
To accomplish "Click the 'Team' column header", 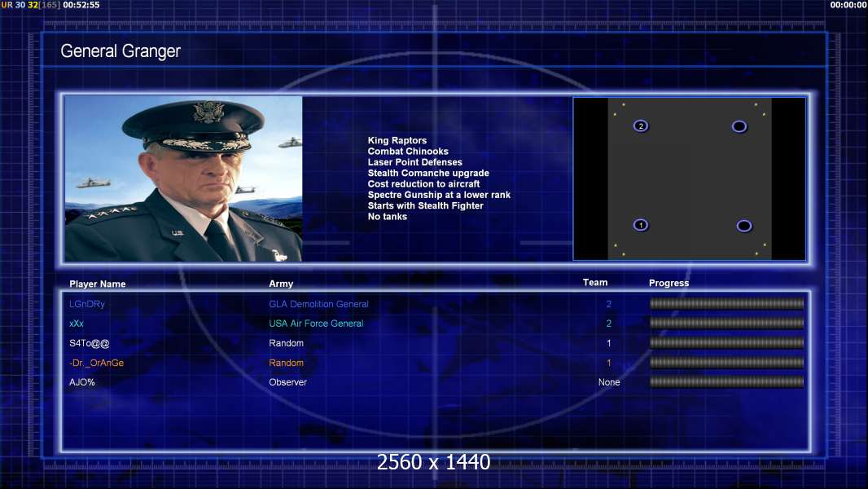I will pos(595,283).
